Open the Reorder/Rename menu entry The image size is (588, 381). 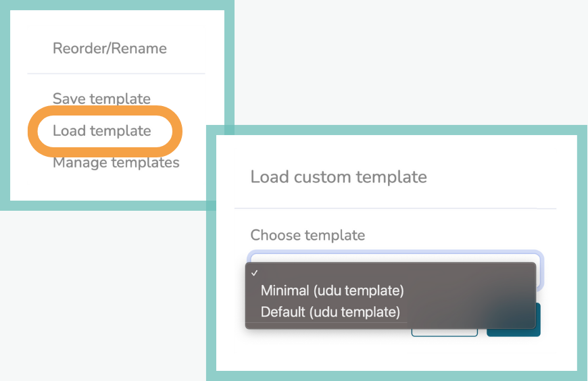(x=109, y=49)
